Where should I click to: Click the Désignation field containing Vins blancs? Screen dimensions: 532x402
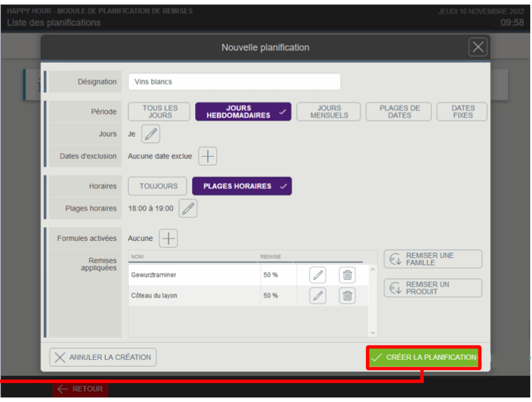click(x=234, y=82)
